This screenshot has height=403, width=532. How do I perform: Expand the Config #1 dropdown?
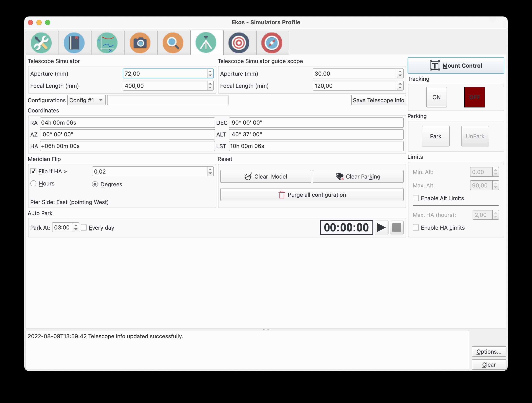86,100
